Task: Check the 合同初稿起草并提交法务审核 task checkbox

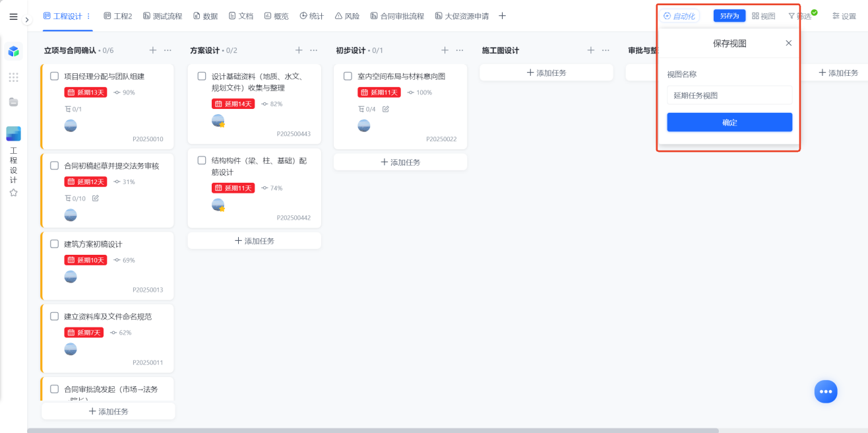Action: (x=55, y=166)
